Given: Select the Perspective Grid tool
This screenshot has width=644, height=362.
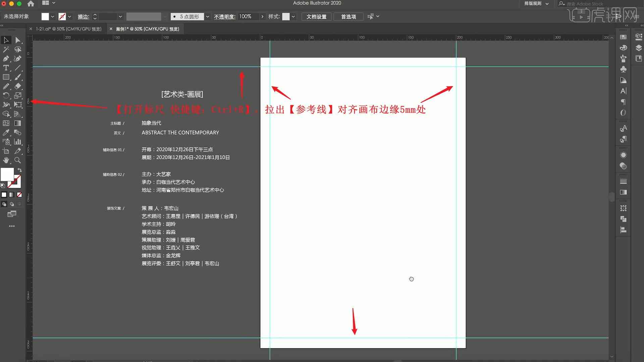Looking at the screenshot, I should (x=18, y=114).
